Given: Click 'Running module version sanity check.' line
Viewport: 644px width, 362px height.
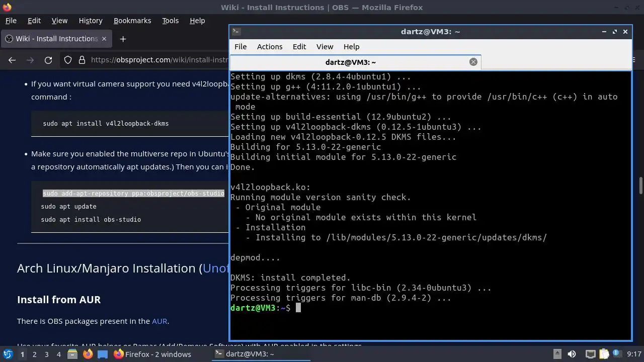Looking at the screenshot, I should [x=320, y=197].
